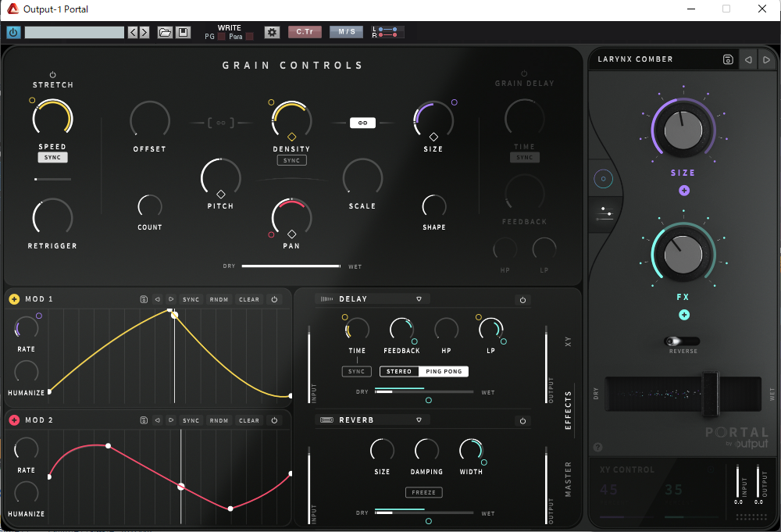Toggle the Grain Delay power icon
The width and height of the screenshot is (781, 532).
click(x=524, y=73)
